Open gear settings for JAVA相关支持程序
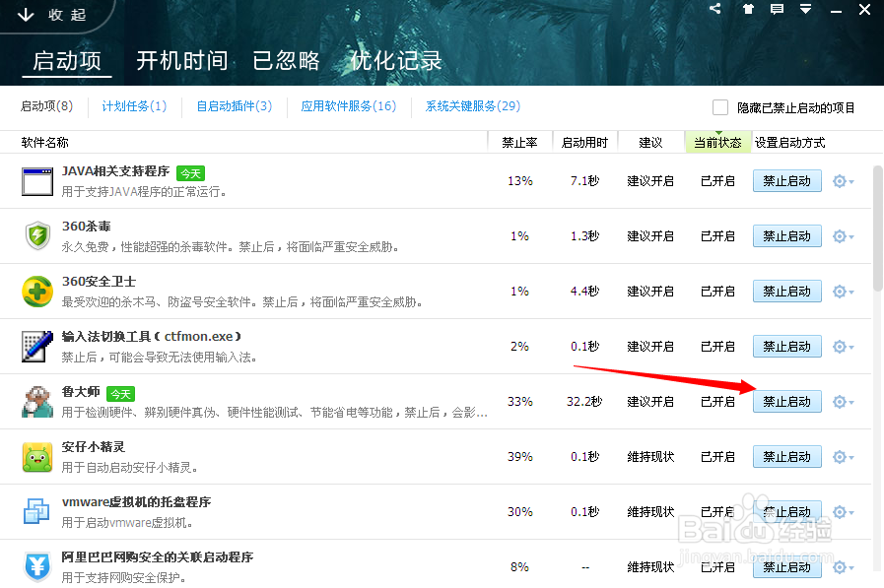 click(843, 181)
